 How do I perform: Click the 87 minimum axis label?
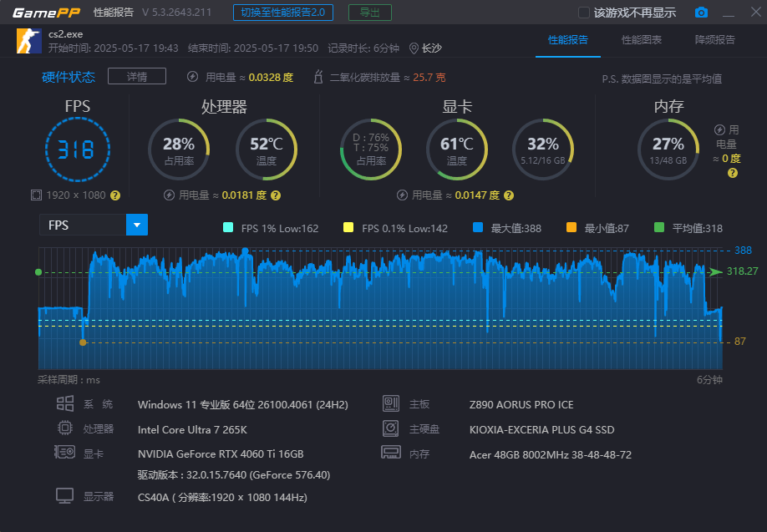click(740, 342)
